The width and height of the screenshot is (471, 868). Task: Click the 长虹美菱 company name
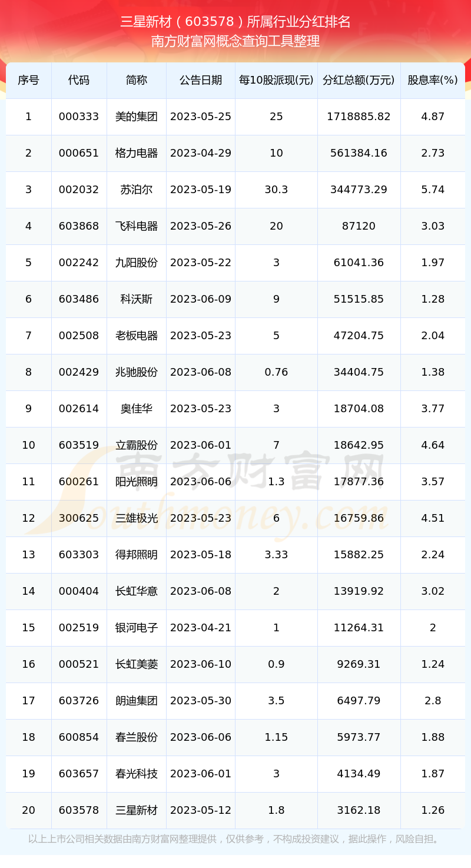pyautogui.click(x=137, y=664)
